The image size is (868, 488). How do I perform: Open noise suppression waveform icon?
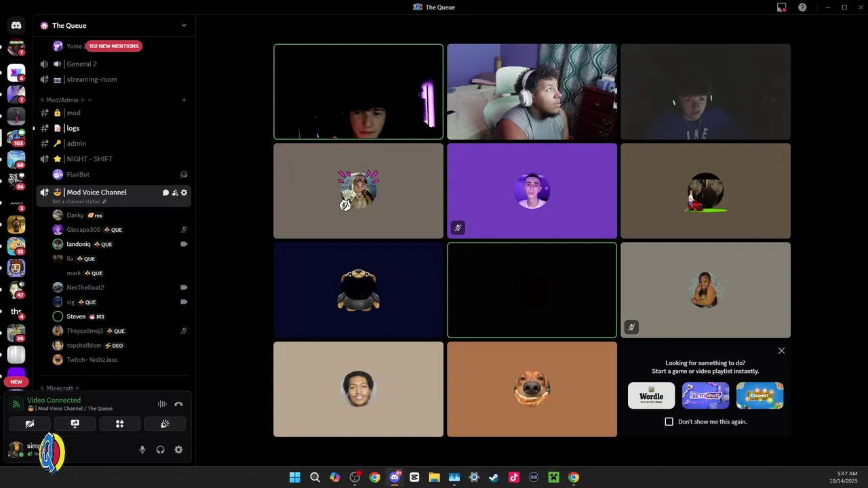(162, 404)
